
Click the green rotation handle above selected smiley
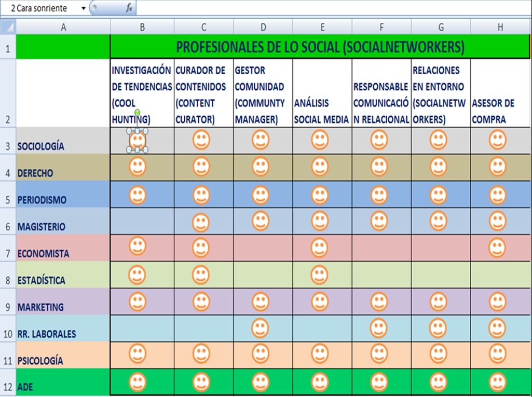click(137, 112)
